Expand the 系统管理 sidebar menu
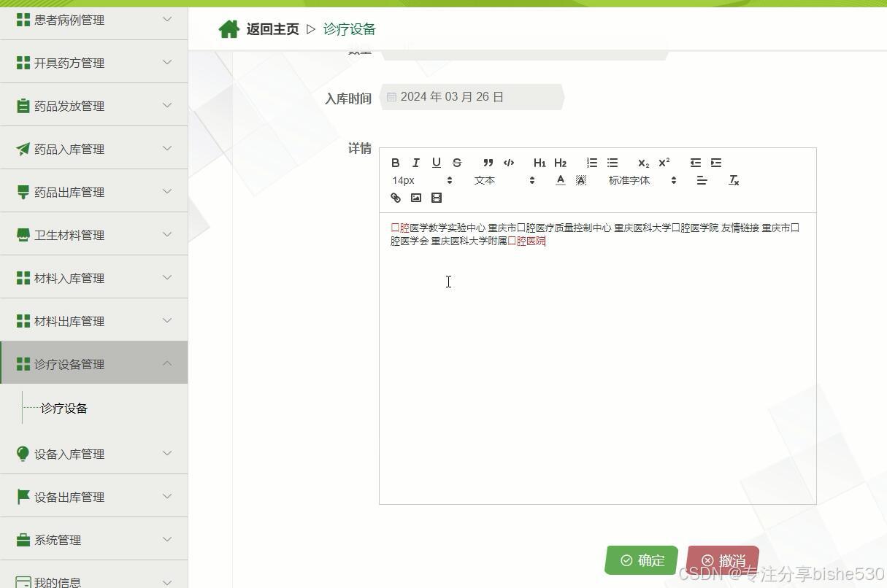This screenshot has width=887, height=588. pyautogui.click(x=94, y=540)
